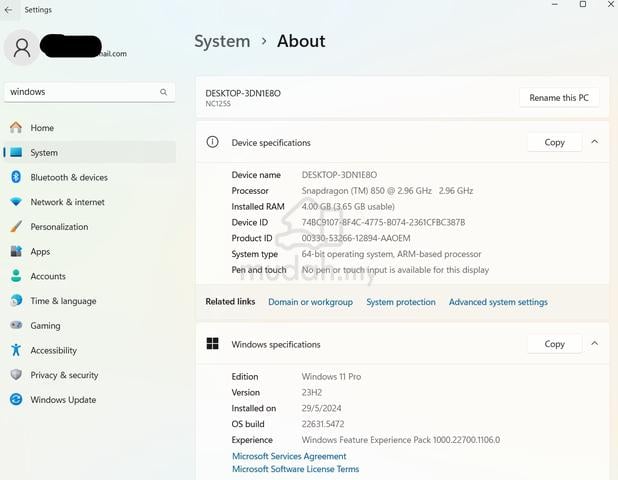Click the Personalization paintbrush icon
This screenshot has height=480, width=618.
pos(16,227)
